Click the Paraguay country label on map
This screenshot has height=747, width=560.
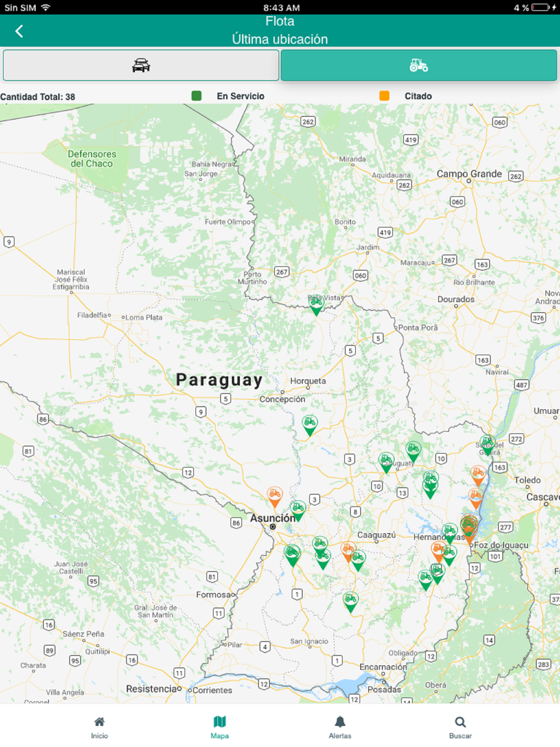[220, 380]
